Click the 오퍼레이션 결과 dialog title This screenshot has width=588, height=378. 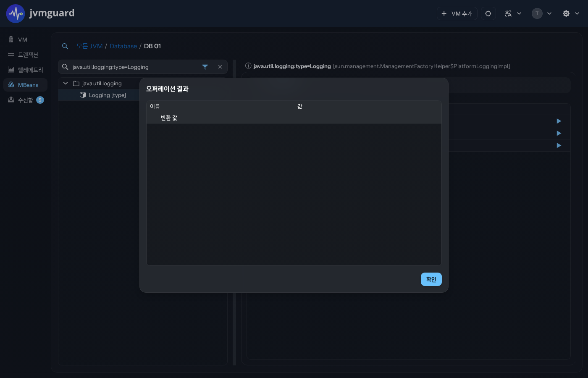(167, 89)
